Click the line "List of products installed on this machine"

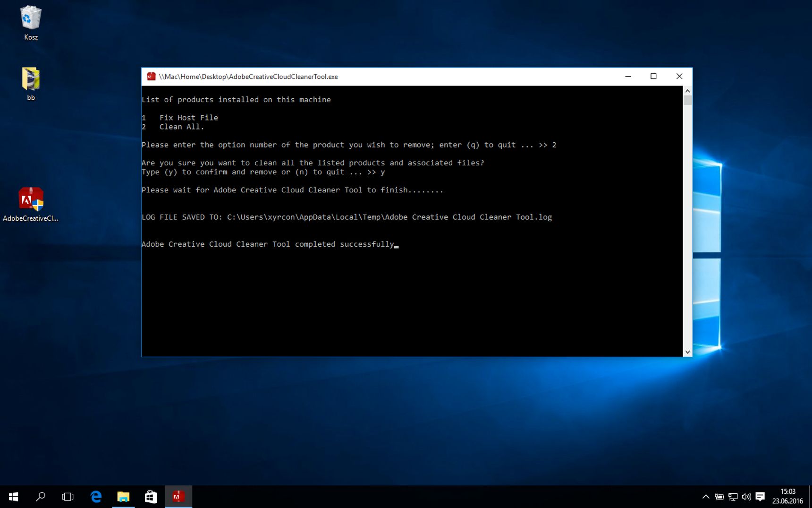click(236, 100)
